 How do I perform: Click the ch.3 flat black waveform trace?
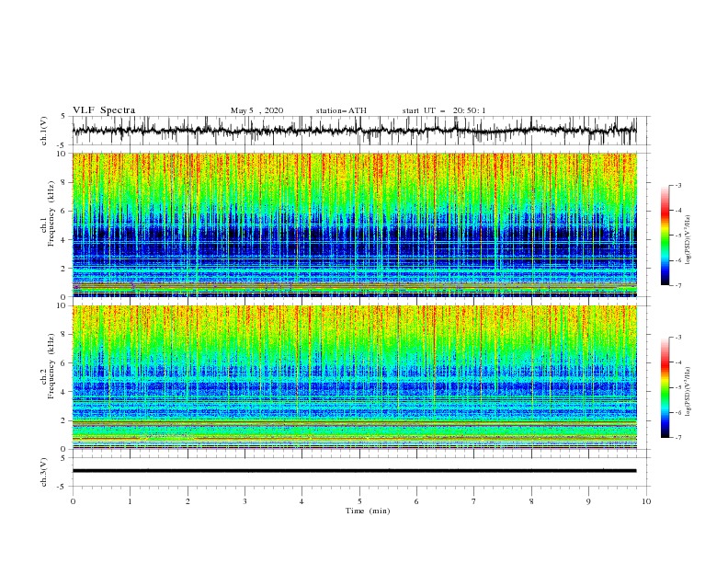[x=354, y=471]
